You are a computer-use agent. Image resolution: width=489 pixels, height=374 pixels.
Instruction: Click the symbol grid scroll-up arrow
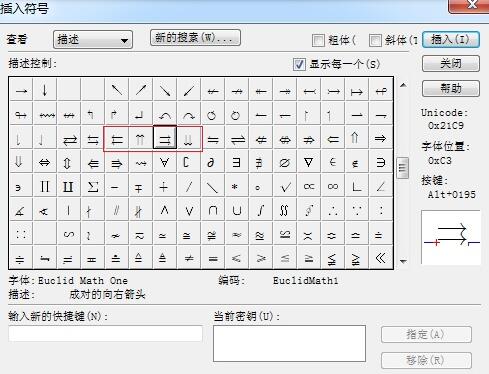coord(403,85)
